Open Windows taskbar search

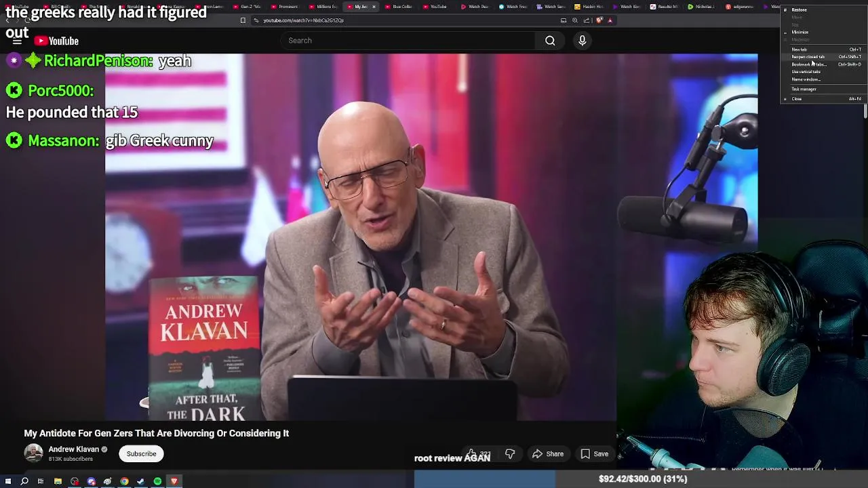(x=24, y=481)
